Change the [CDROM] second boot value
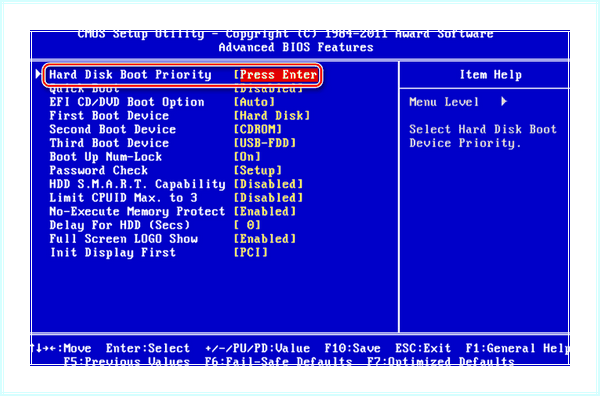Viewport: 600px width, 396px height. point(258,130)
